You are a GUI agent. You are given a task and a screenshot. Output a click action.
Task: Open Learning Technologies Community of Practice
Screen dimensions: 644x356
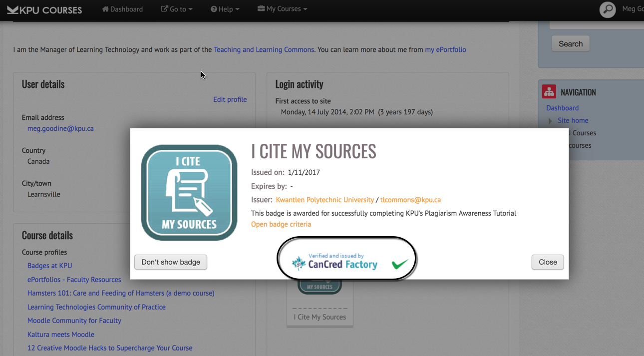(x=96, y=307)
